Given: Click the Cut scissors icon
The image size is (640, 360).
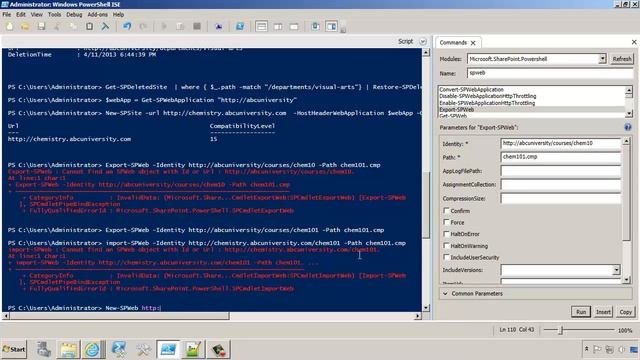Looking at the screenshot, I should [57, 27].
